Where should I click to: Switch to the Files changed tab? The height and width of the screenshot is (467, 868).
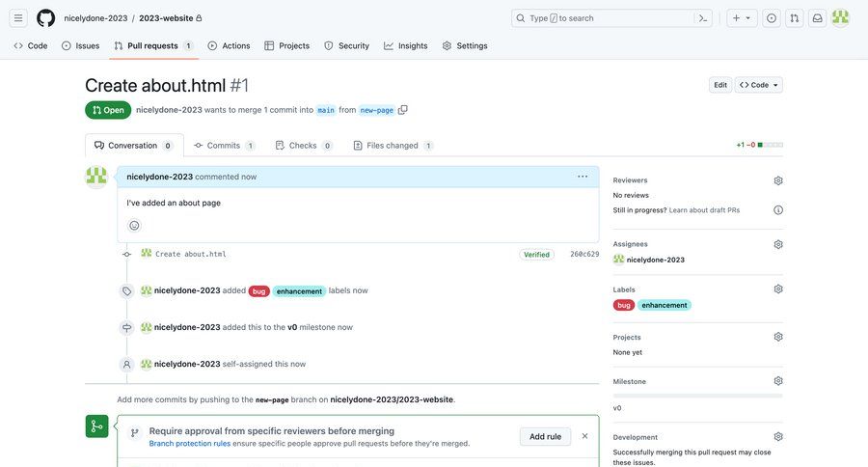tap(393, 146)
